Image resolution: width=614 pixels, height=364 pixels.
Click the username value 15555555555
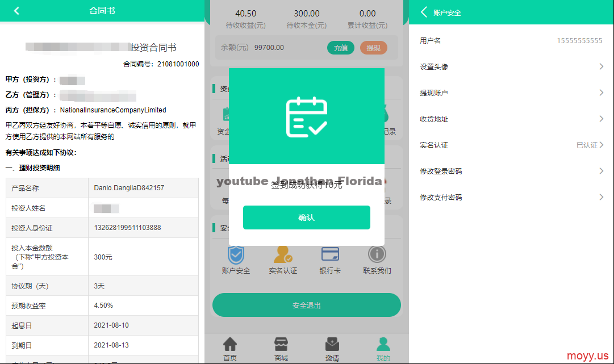(x=579, y=41)
